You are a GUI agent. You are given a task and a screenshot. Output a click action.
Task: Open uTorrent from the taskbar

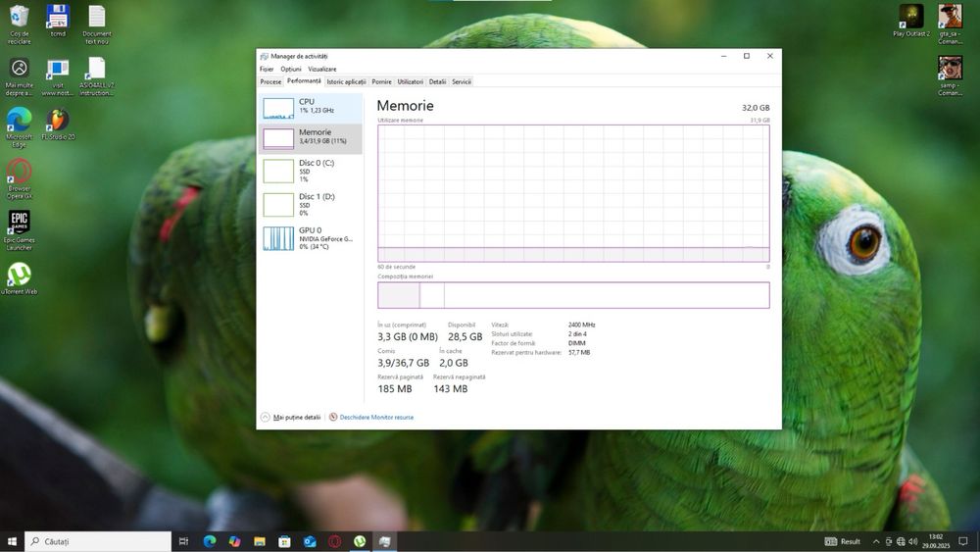[360, 541]
